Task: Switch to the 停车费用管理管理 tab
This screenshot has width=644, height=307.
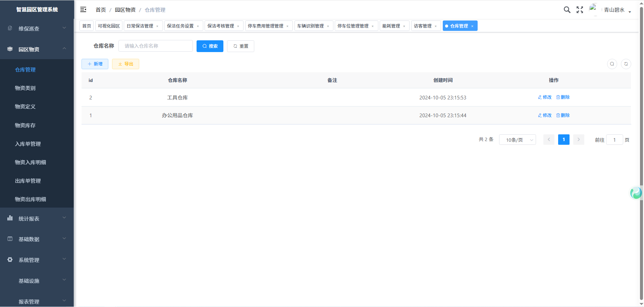Action: 265,26
